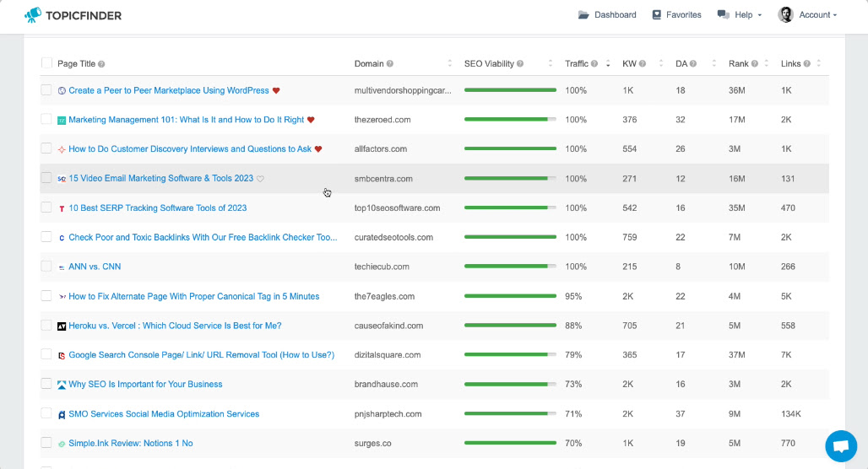
Task: Click SEO Viability bar for brandhause.com
Action: pyautogui.click(x=510, y=385)
